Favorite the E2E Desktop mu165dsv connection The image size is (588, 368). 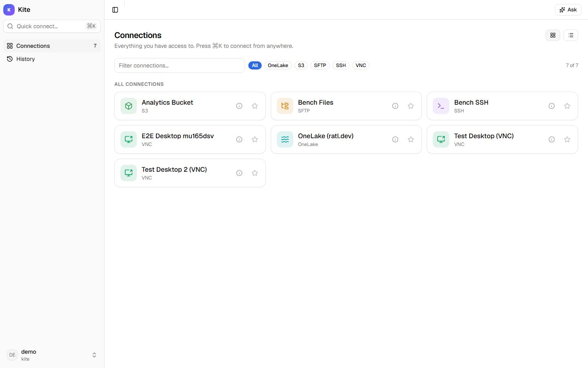click(x=255, y=139)
